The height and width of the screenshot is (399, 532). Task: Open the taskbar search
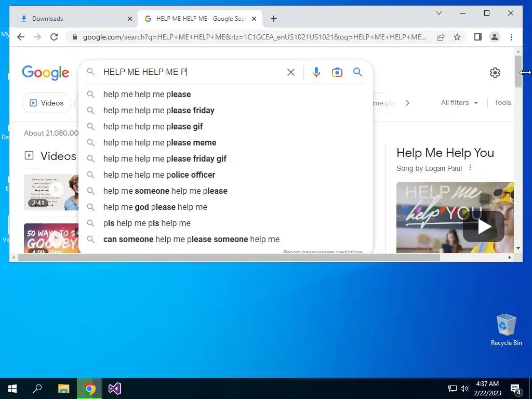point(37,389)
